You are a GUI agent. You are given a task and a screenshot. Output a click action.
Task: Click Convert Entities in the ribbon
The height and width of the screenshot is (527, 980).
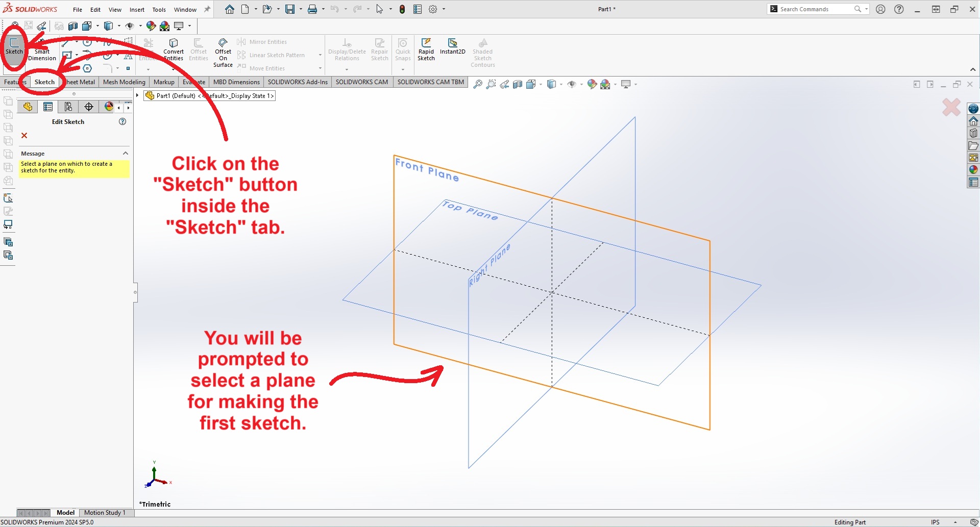click(x=174, y=49)
